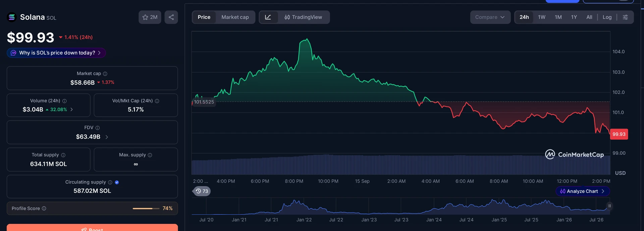Screen dimensions: 644x231
Task: Click the Jan '24 mini timeline label
Action: [x=434, y=220]
